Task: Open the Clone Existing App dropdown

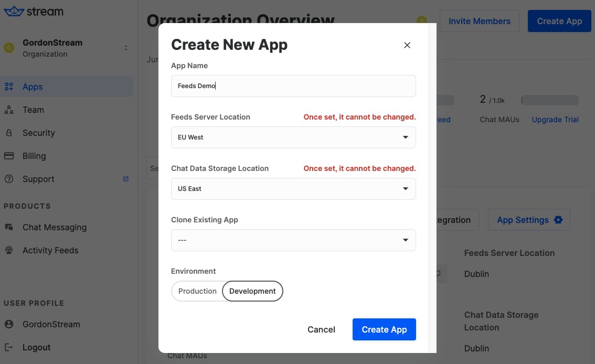Action: 293,240
